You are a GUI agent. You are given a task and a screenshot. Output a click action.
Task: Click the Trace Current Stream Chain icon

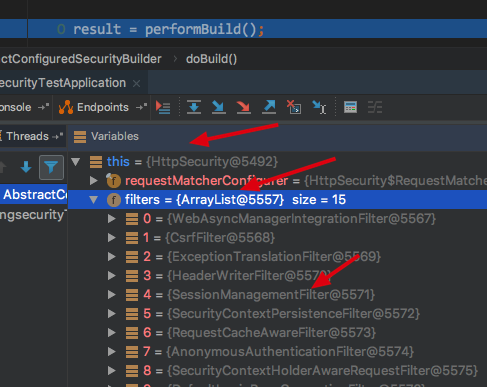pos(375,107)
